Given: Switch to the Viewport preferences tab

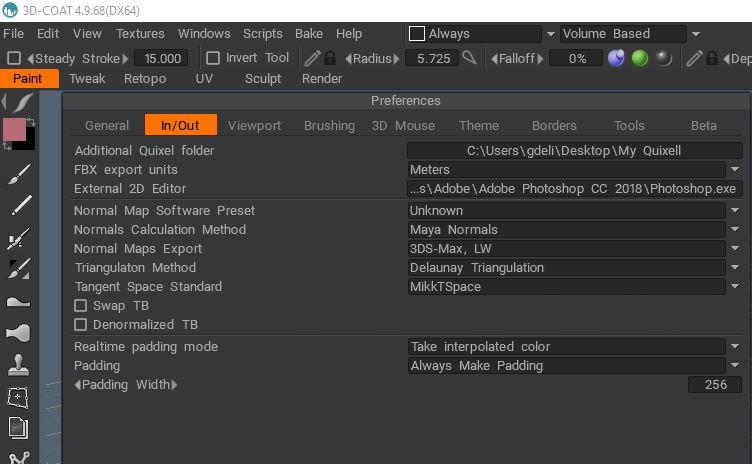Looking at the screenshot, I should click(254, 126).
